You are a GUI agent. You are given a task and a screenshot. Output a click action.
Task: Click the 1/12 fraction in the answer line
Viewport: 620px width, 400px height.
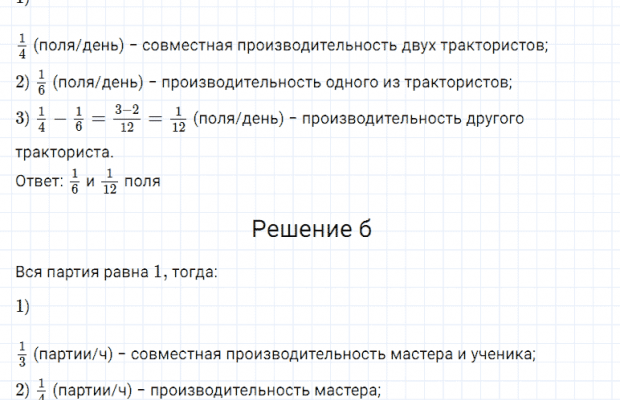pyautogui.click(x=110, y=182)
